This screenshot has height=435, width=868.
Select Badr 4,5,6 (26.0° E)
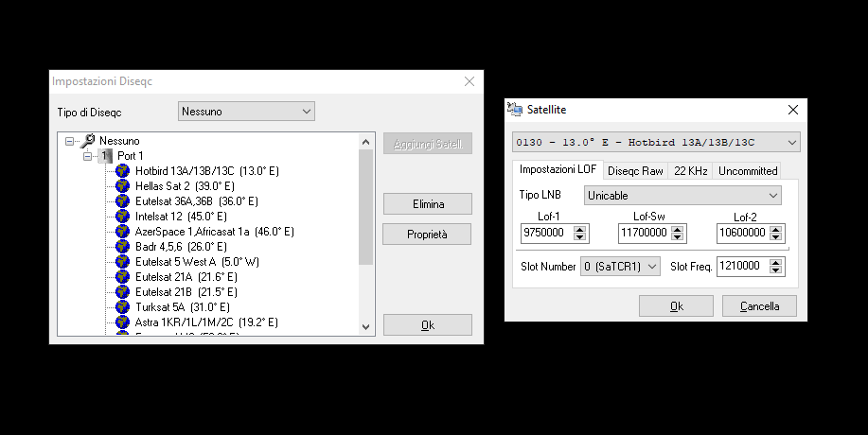(x=181, y=247)
